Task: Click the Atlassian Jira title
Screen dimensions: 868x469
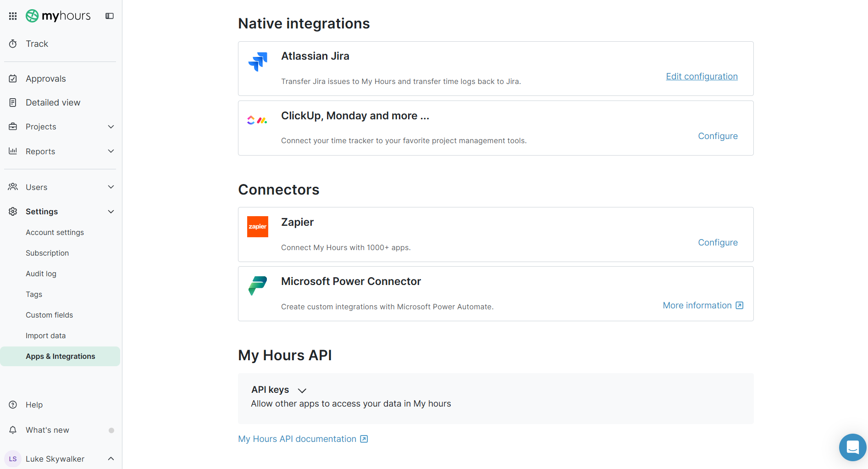Action: [x=315, y=56]
